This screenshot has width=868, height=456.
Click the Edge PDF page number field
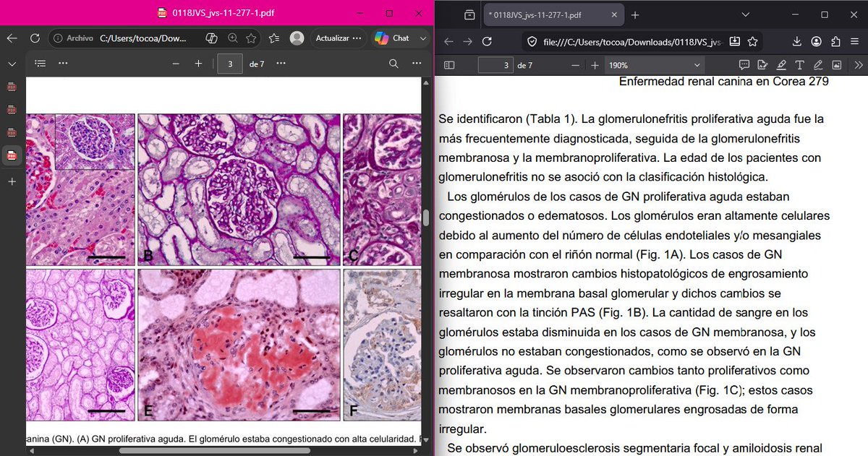230,64
